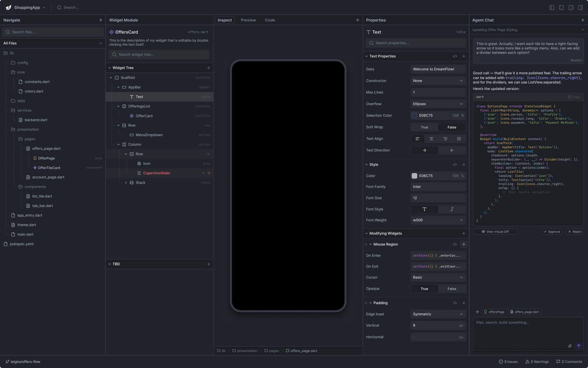Choose italic font style
The image size is (588, 368).
point(452,209)
